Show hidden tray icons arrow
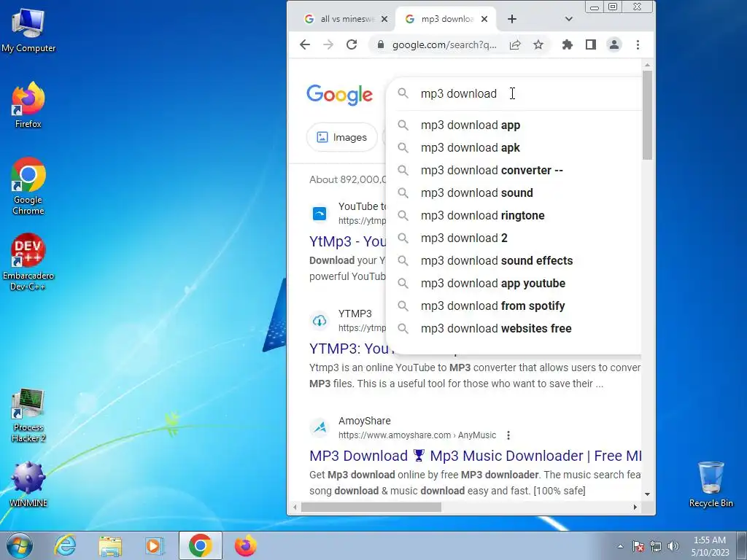 pos(620,546)
